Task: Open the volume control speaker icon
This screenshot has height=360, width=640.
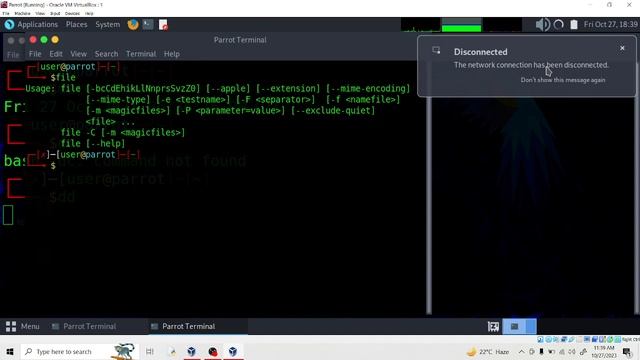Action: [x=542, y=24]
